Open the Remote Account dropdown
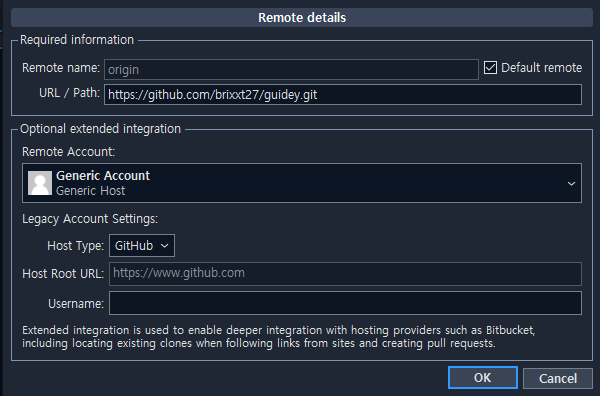Image resolution: width=600 pixels, height=396 pixels. coord(302,183)
